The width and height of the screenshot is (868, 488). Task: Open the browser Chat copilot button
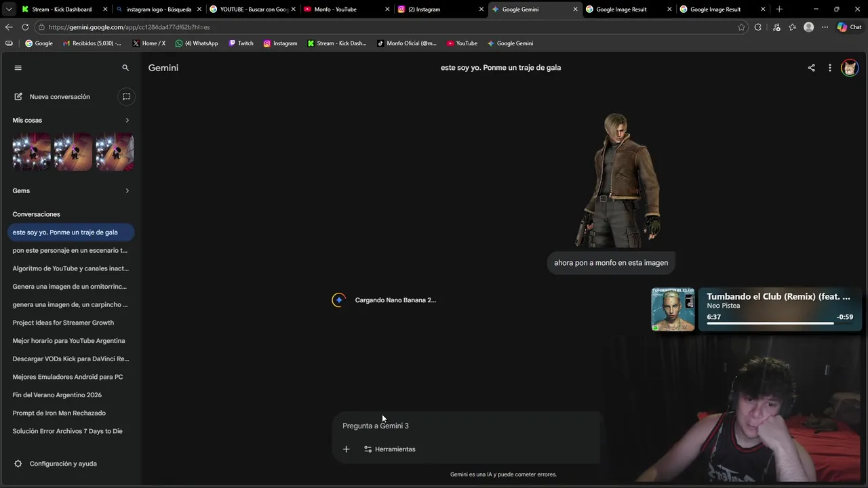coord(849,27)
